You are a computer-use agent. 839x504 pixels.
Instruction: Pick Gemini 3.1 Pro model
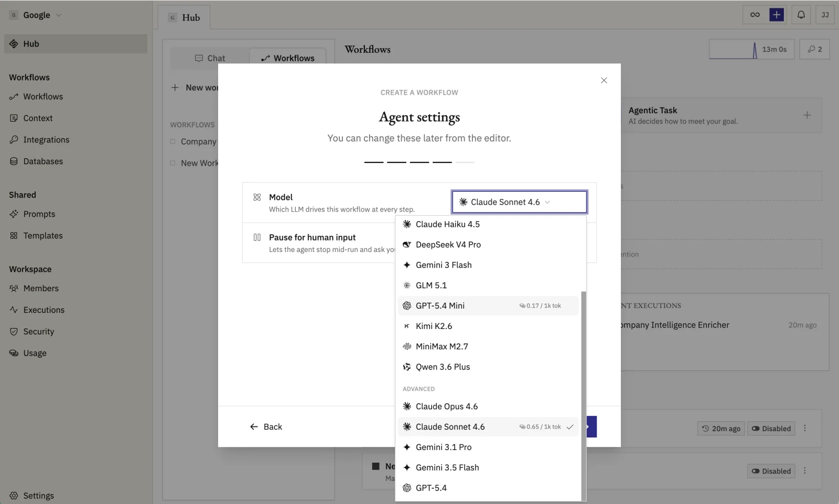tap(488, 447)
